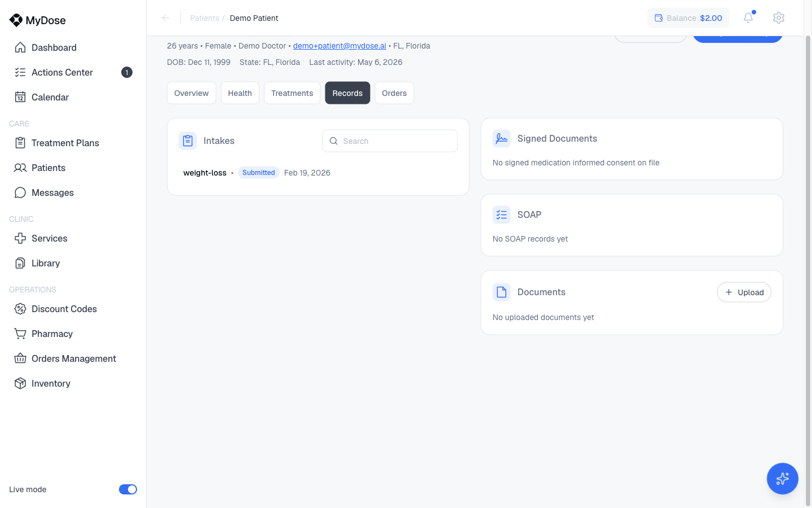The height and width of the screenshot is (508, 812).
Task: Click "No uploaded documents yet" text
Action: coord(543,317)
